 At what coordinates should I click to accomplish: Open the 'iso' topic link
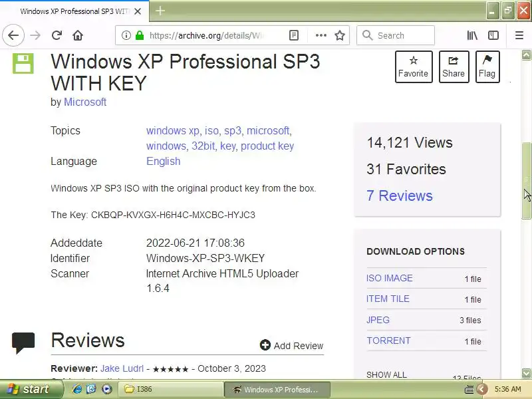[x=211, y=131]
